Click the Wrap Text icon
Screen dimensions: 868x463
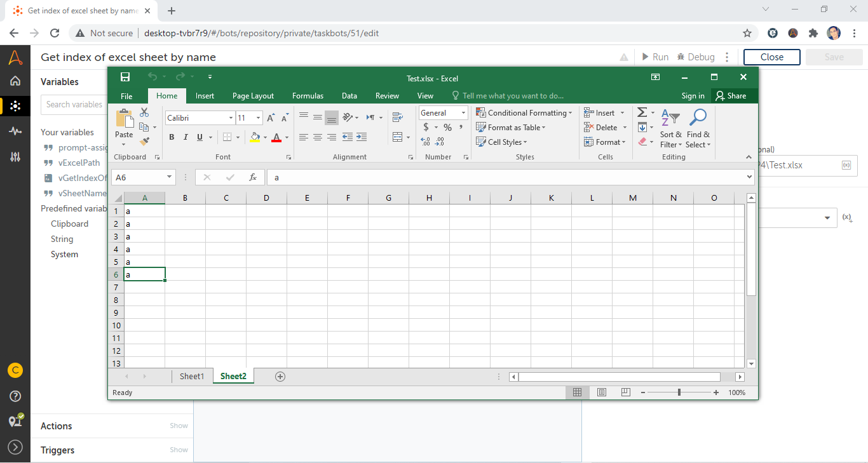click(x=398, y=117)
